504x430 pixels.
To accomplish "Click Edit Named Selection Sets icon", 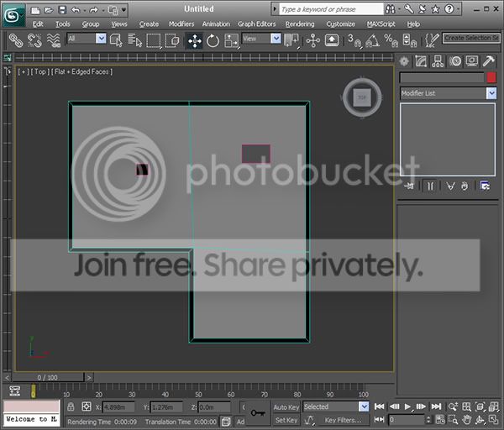I will click(x=432, y=41).
